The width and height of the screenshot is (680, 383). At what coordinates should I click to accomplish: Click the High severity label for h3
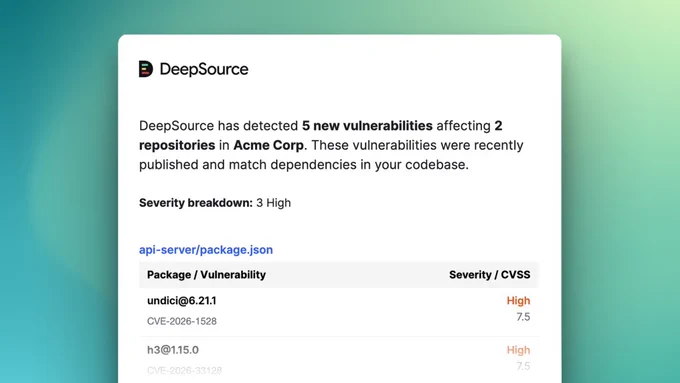click(x=518, y=350)
